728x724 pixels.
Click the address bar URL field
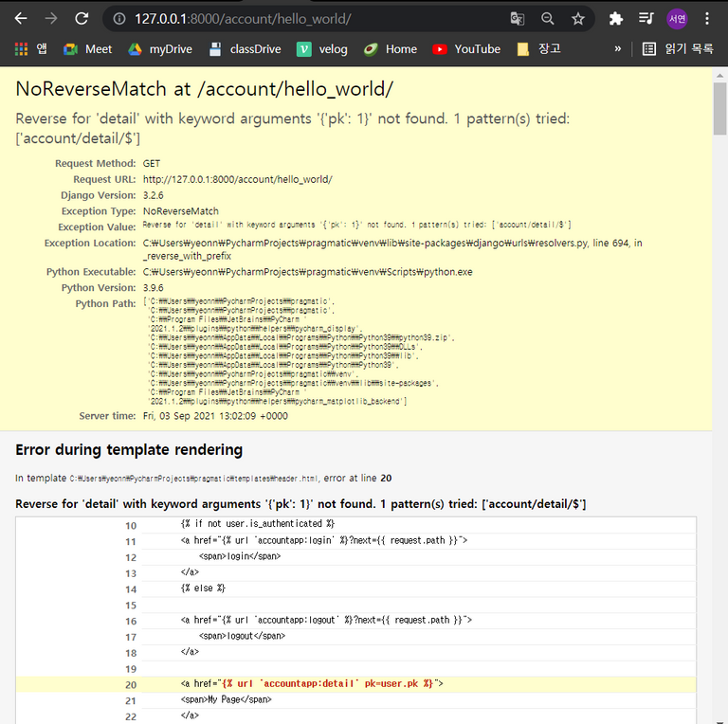coord(243,19)
